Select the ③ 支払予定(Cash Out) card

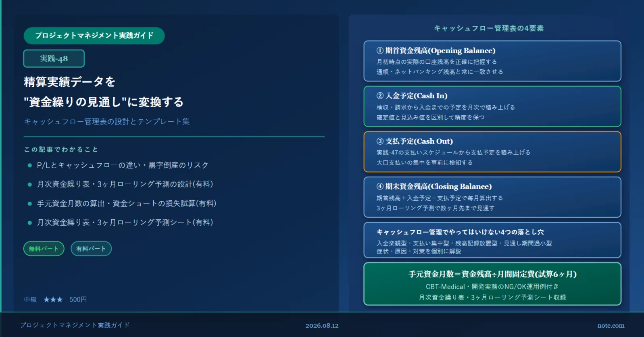tap(492, 152)
